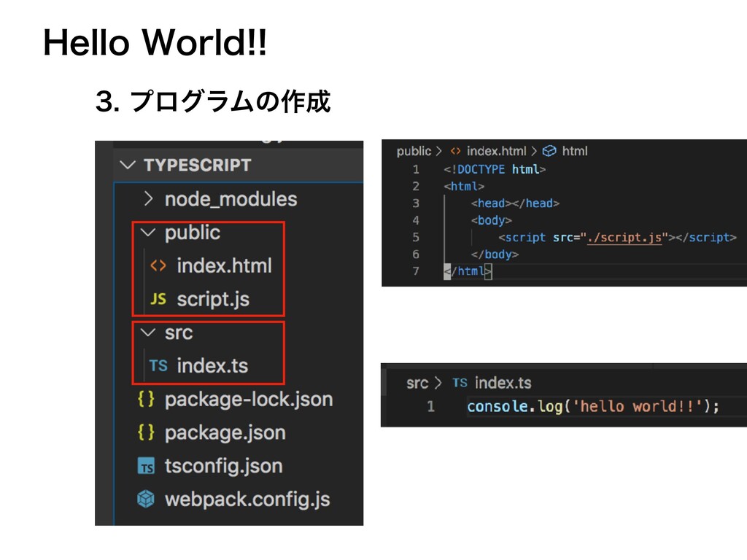The width and height of the screenshot is (747, 560).
Task: Click the breadcrumb arrow after src
Action: tap(438, 383)
